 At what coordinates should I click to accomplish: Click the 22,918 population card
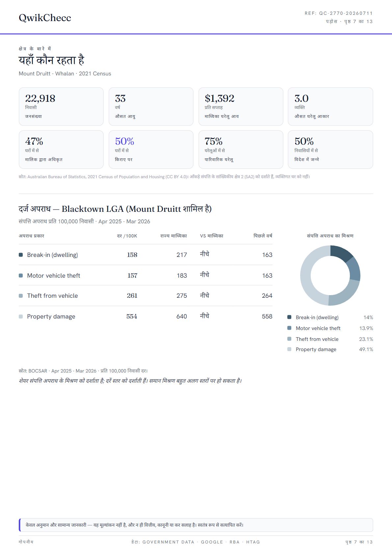tap(61, 106)
